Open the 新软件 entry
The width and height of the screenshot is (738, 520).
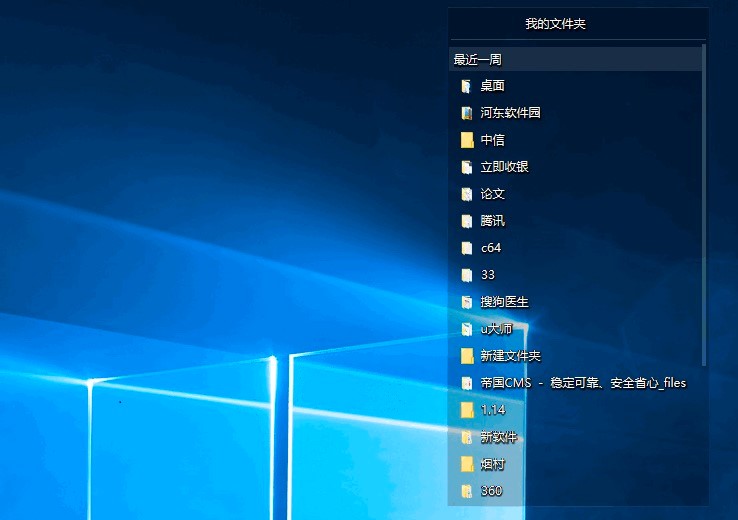tap(499, 437)
